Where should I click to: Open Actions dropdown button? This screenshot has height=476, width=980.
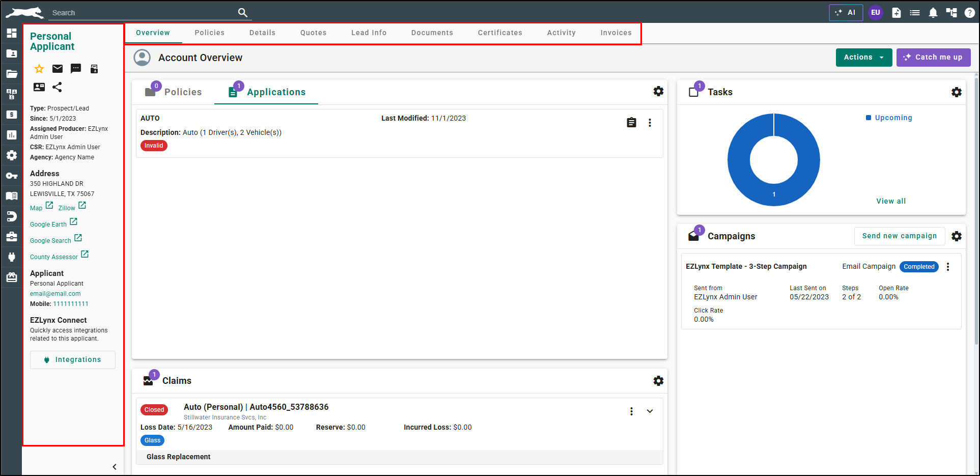(864, 58)
